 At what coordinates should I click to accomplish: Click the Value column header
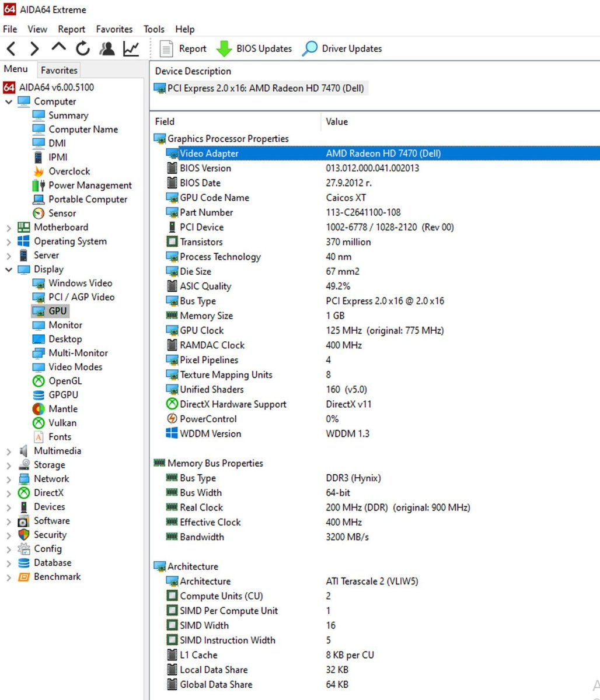461,122
